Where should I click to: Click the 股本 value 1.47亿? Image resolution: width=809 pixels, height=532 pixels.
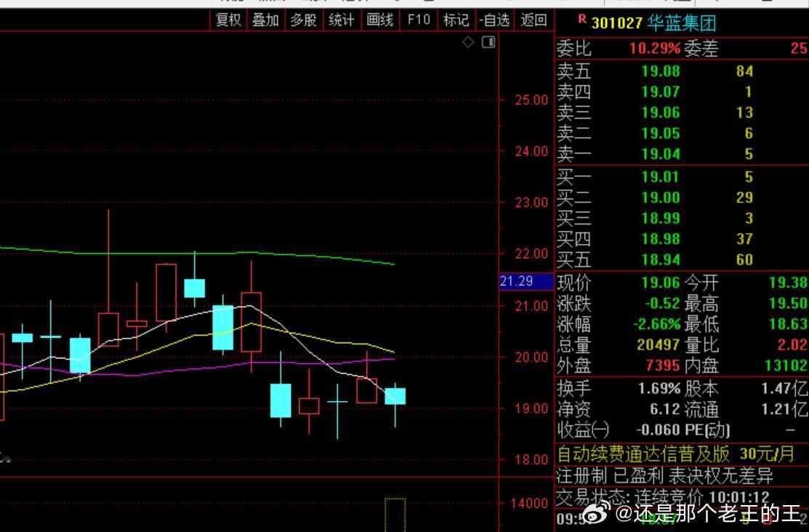(x=784, y=389)
